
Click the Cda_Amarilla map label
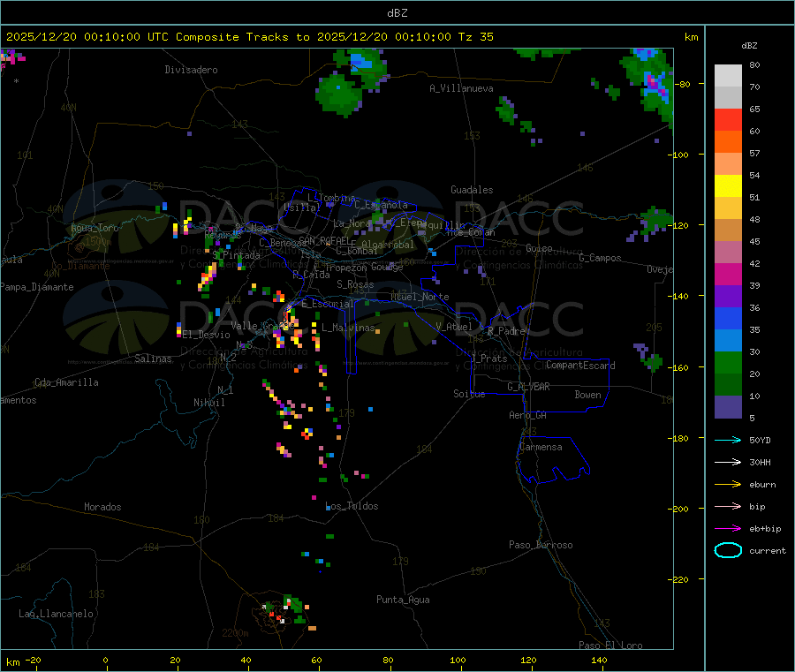[66, 382]
